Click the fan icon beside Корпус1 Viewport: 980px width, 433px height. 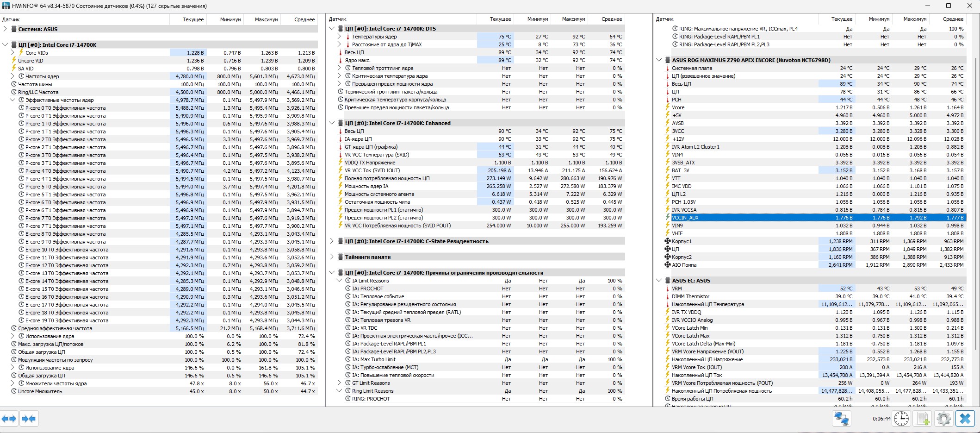point(667,241)
